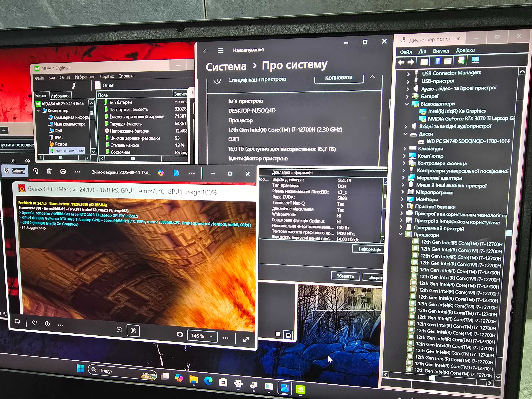532x399 pixels.
Task: Collapse Процесори node
Action: (400, 234)
